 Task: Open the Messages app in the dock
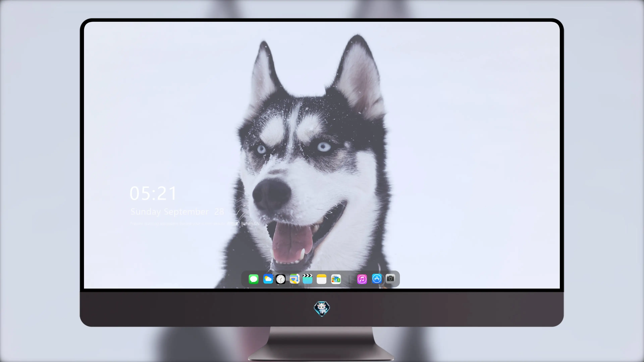254,279
